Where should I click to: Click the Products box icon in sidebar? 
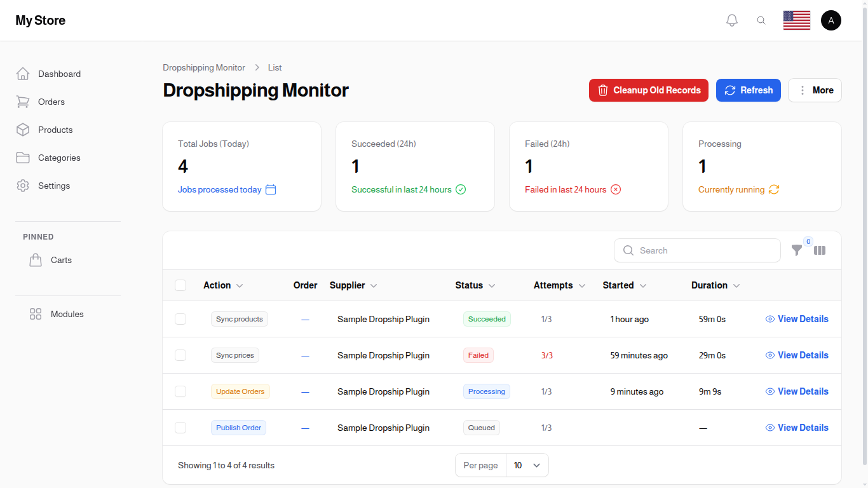(23, 130)
